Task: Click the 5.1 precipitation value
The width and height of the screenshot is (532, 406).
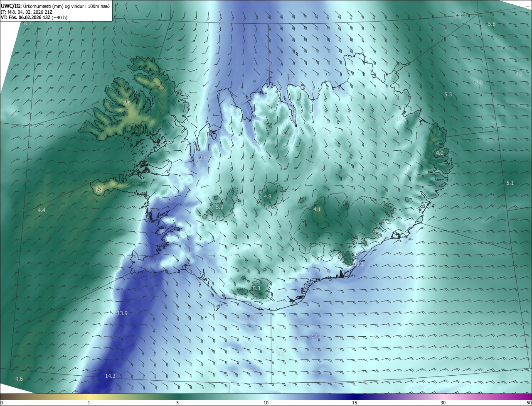Action: (510, 183)
